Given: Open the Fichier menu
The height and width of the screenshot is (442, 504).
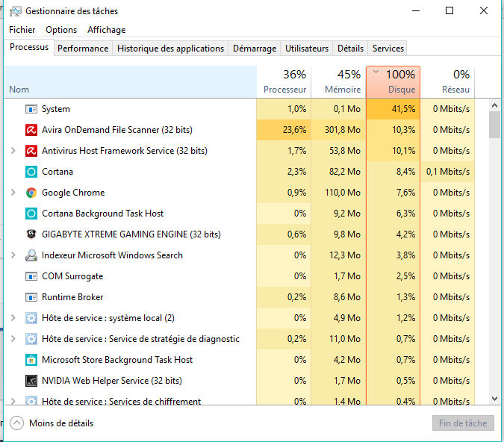Looking at the screenshot, I should pyautogui.click(x=22, y=30).
